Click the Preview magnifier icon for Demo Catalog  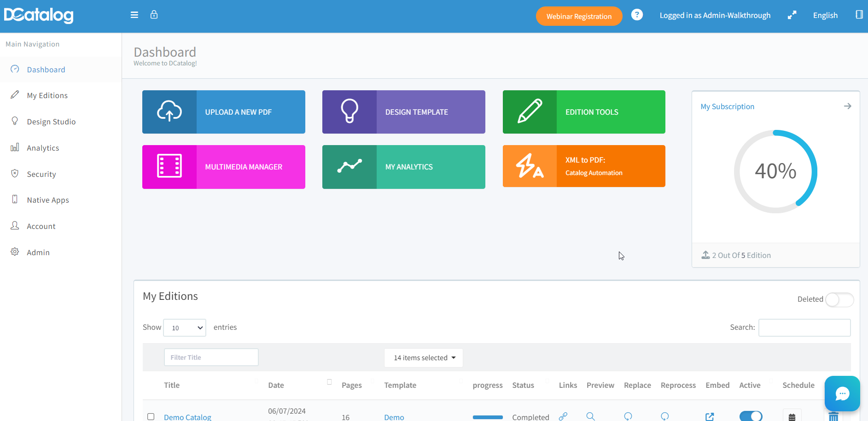(590, 416)
